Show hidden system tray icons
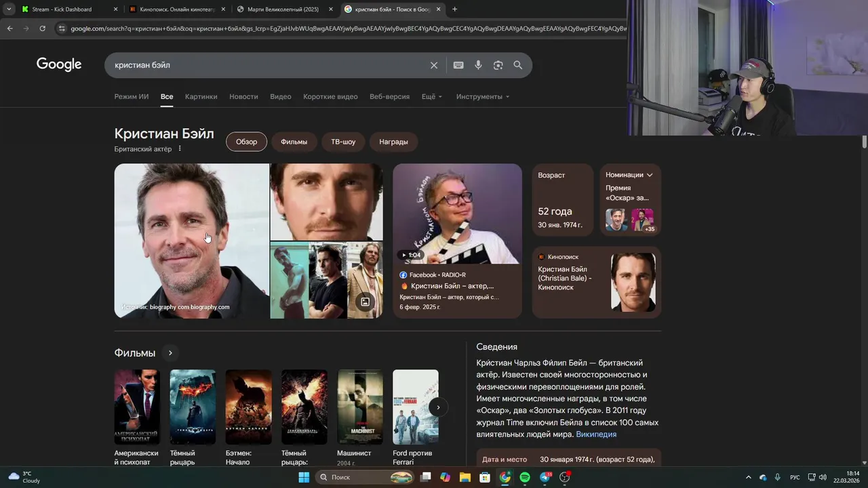This screenshot has width=868, height=488. coord(749,477)
